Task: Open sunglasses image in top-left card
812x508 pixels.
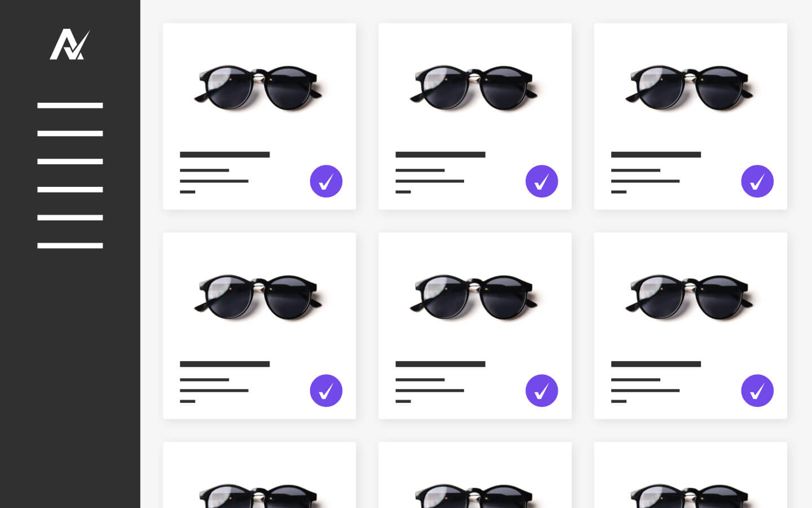Action: 258,87
